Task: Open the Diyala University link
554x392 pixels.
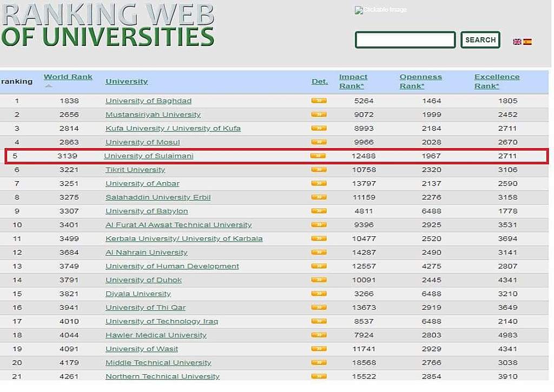Action: point(138,294)
